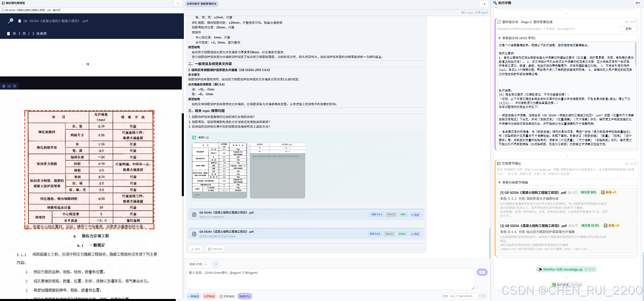Click the 执行完成 green check chip
The image size is (644, 301).
pyautogui.click(x=567, y=285)
